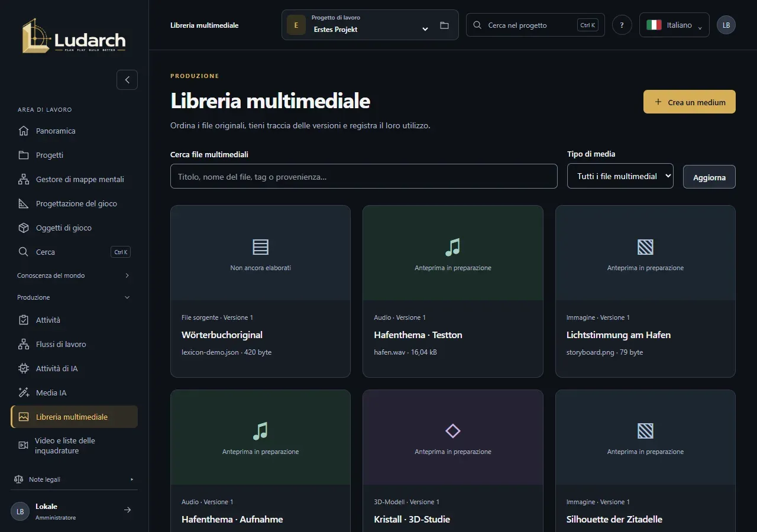Image resolution: width=757 pixels, height=532 pixels.
Task: Open Silhouette der Zitadelle image preview
Action: tap(645, 437)
